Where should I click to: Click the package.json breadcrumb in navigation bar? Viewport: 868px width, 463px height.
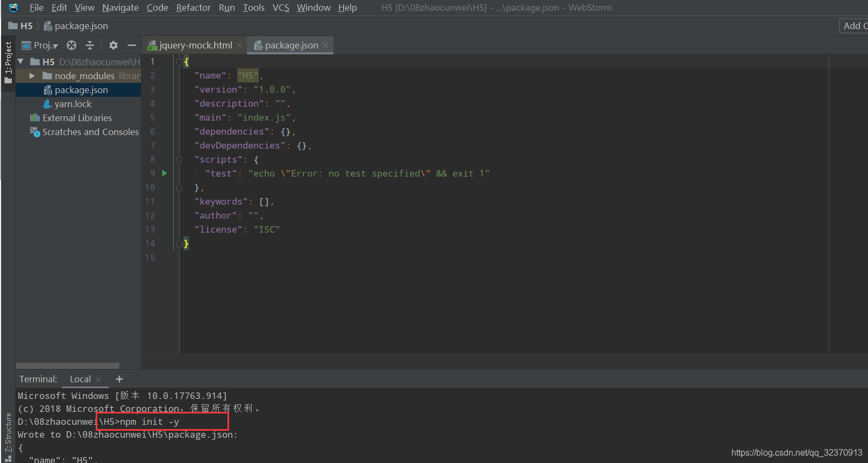click(76, 26)
